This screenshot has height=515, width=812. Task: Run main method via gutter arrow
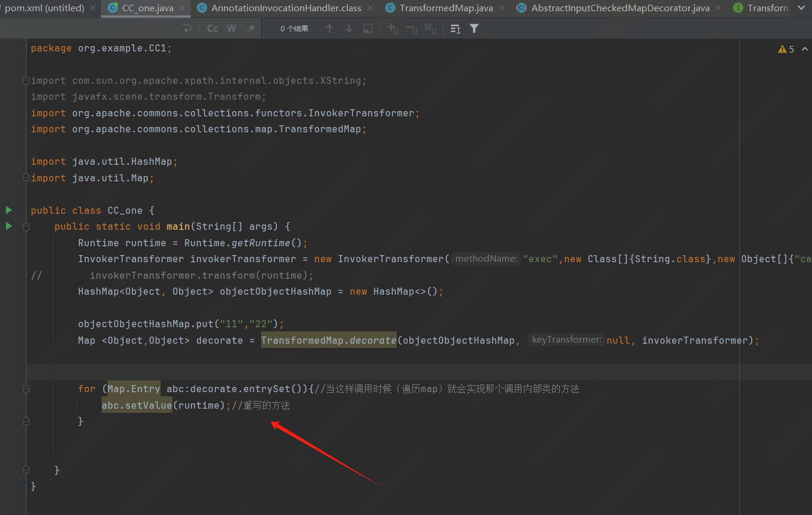9,226
